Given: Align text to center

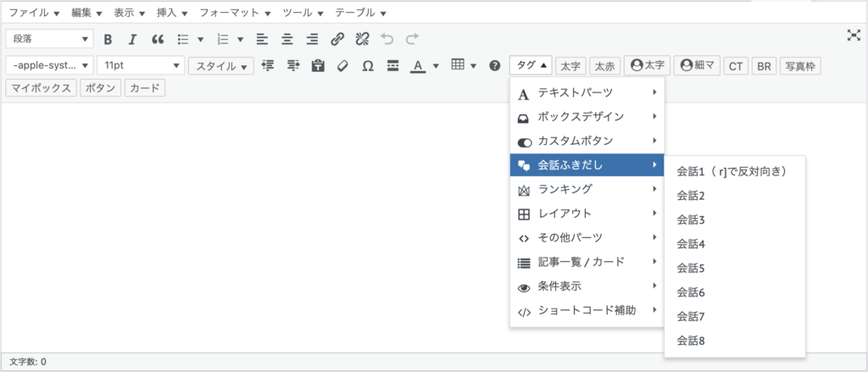Looking at the screenshot, I should click(x=287, y=39).
